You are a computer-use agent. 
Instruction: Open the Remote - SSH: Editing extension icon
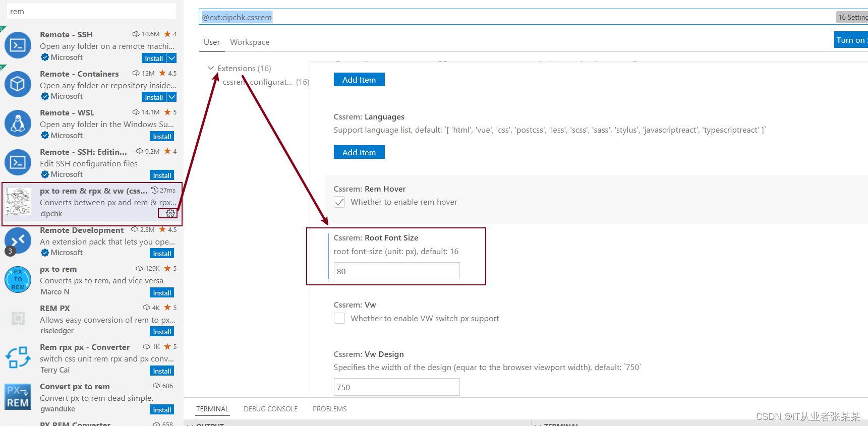(x=18, y=162)
